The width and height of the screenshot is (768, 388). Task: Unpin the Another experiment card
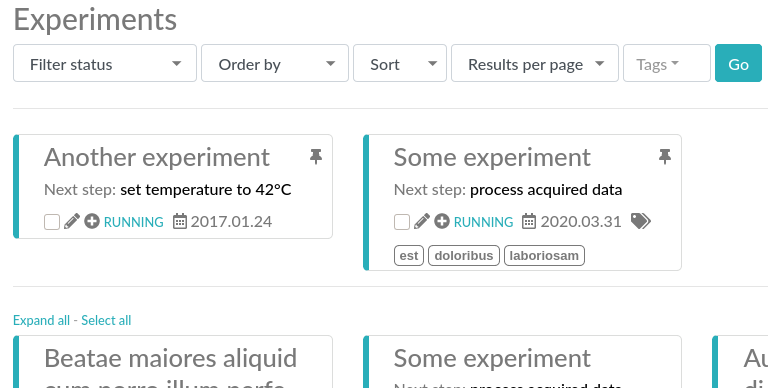316,157
